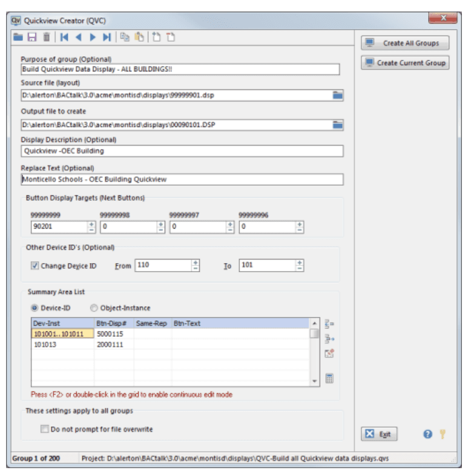This screenshot has width=471, height=476.
Task: Click the Create All Groups button
Action: point(406,44)
